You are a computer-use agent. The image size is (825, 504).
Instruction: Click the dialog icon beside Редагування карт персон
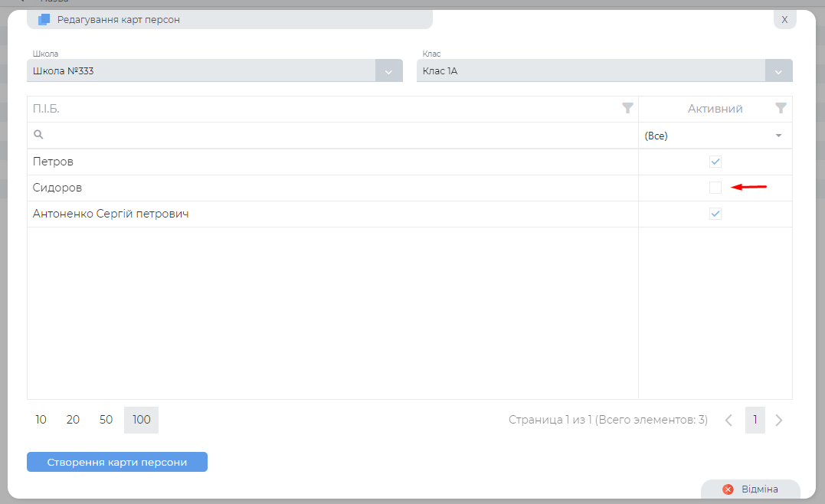[44, 19]
